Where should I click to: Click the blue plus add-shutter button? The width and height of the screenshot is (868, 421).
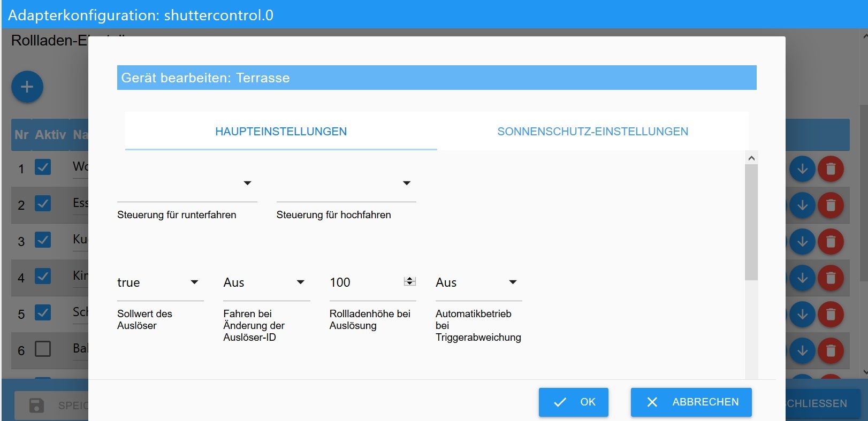point(27,87)
